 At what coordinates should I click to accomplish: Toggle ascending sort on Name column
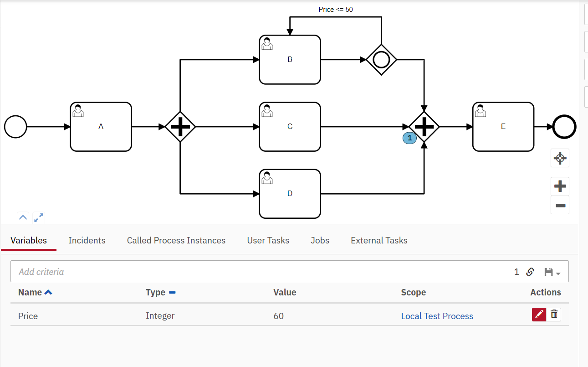pyautogui.click(x=48, y=292)
